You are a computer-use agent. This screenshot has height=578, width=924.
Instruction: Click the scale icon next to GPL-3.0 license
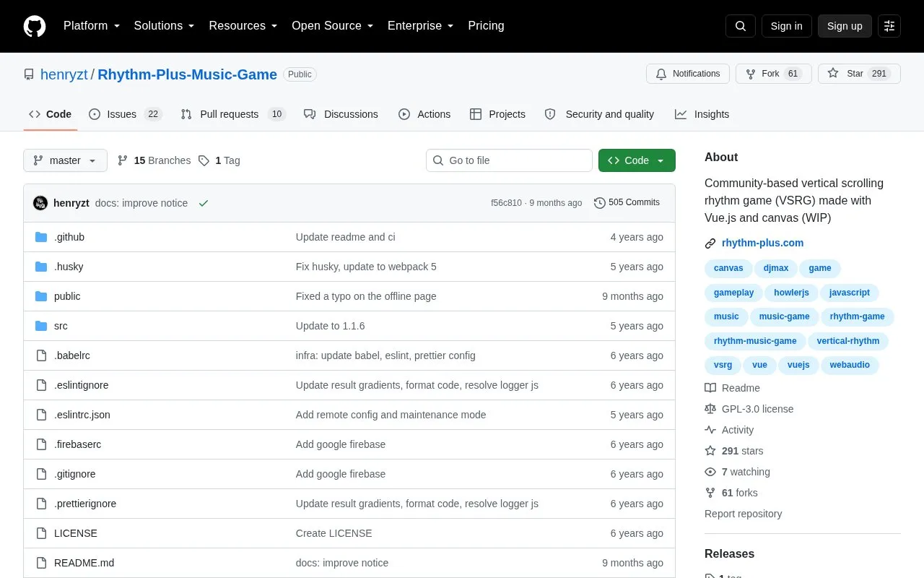(x=710, y=409)
